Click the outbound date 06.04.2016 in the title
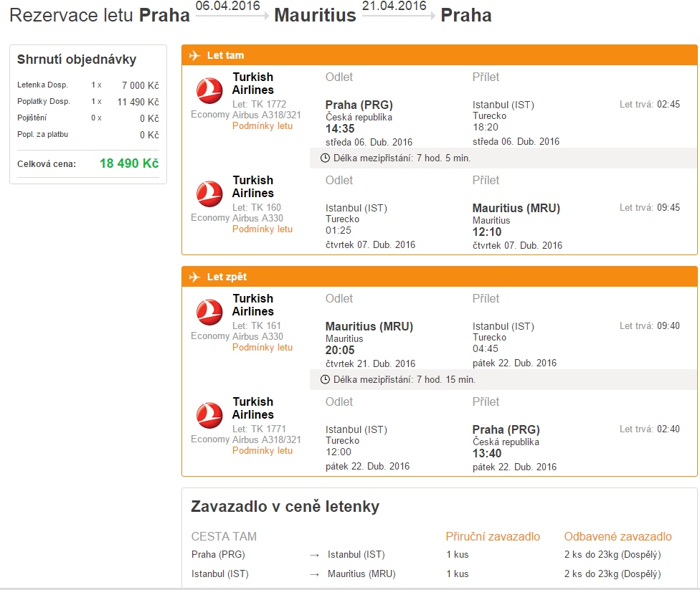This screenshot has height=590, width=700. click(227, 6)
